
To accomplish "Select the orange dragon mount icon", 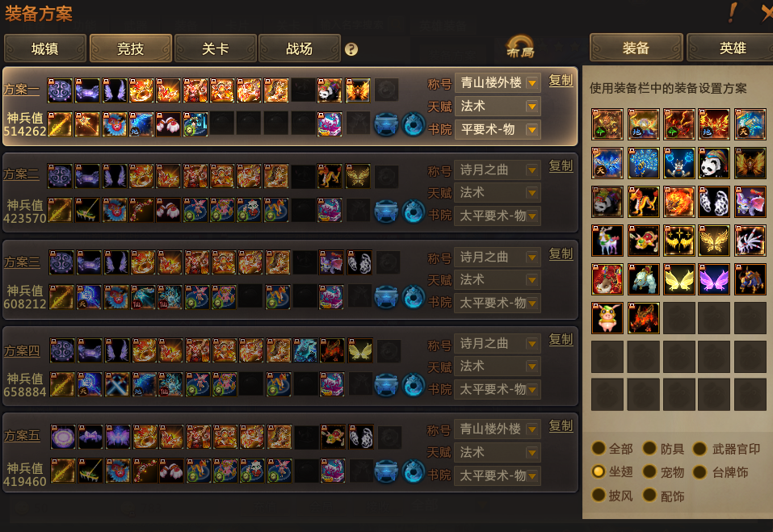I will [x=643, y=202].
